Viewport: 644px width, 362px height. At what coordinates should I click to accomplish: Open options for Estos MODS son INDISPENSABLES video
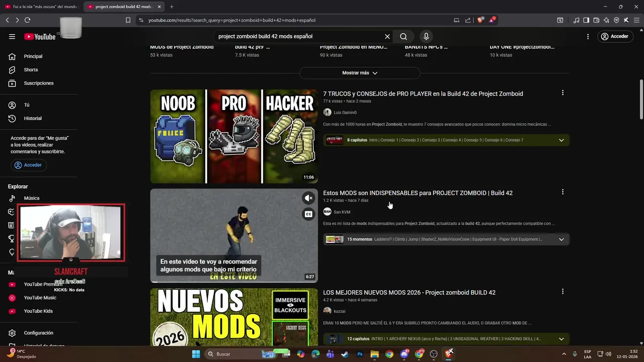[562, 192]
